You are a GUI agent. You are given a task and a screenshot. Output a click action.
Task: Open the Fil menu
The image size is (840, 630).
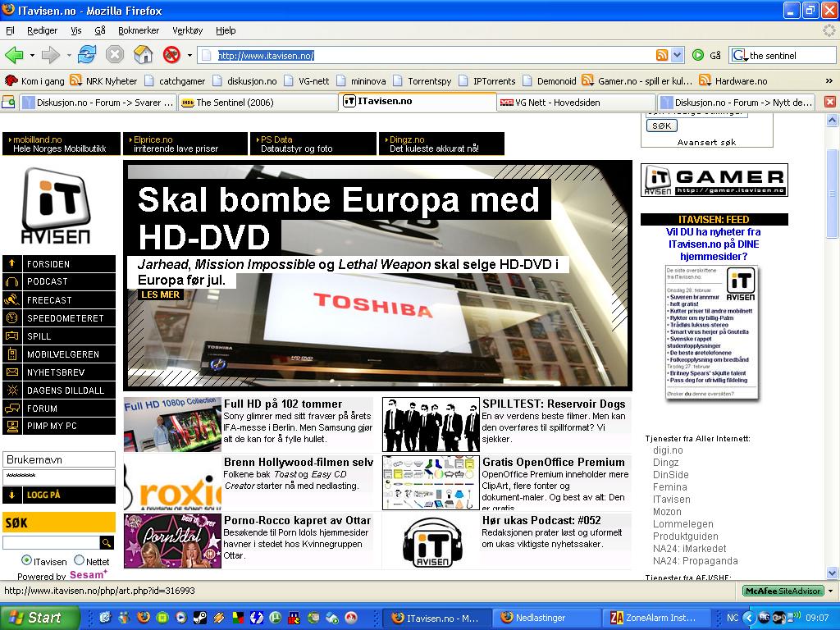(10, 30)
